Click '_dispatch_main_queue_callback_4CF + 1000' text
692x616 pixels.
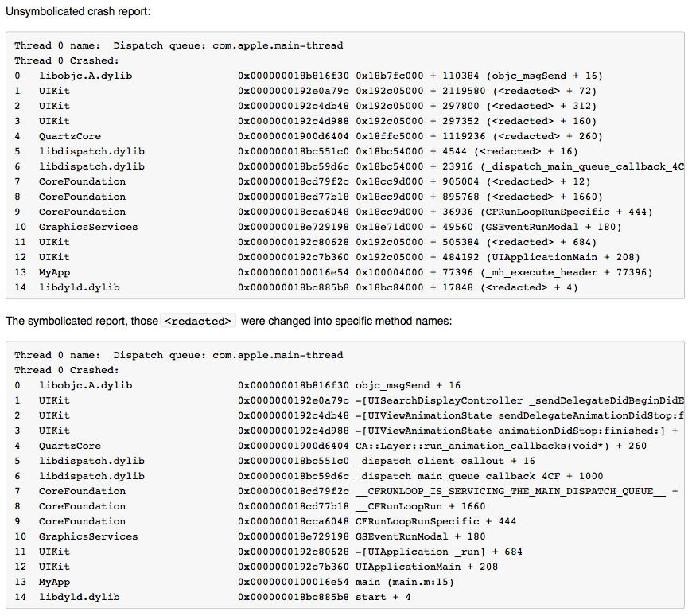click(x=480, y=476)
